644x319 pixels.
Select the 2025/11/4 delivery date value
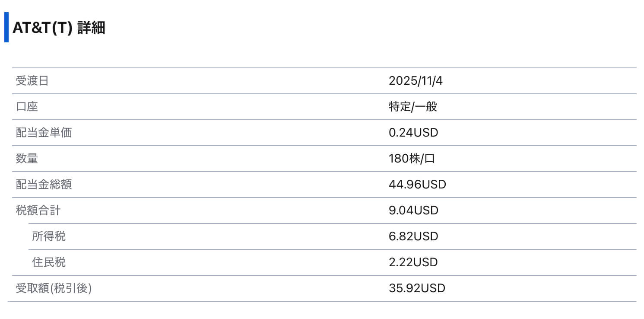416,81
